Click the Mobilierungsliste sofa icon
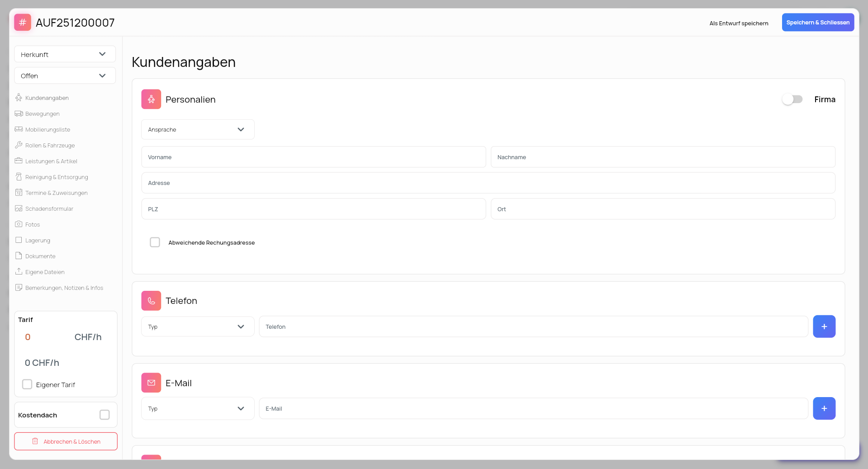This screenshot has width=868, height=469. (19, 129)
